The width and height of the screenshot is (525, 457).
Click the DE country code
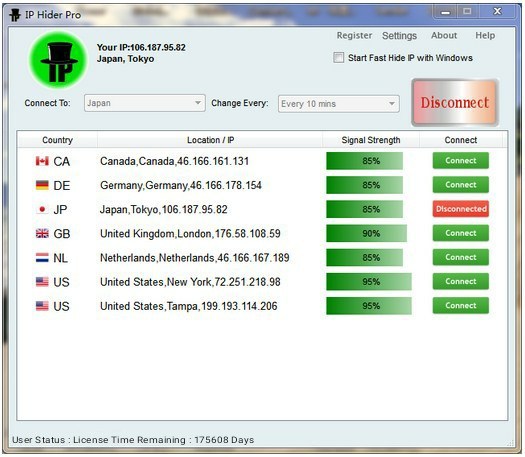point(62,185)
